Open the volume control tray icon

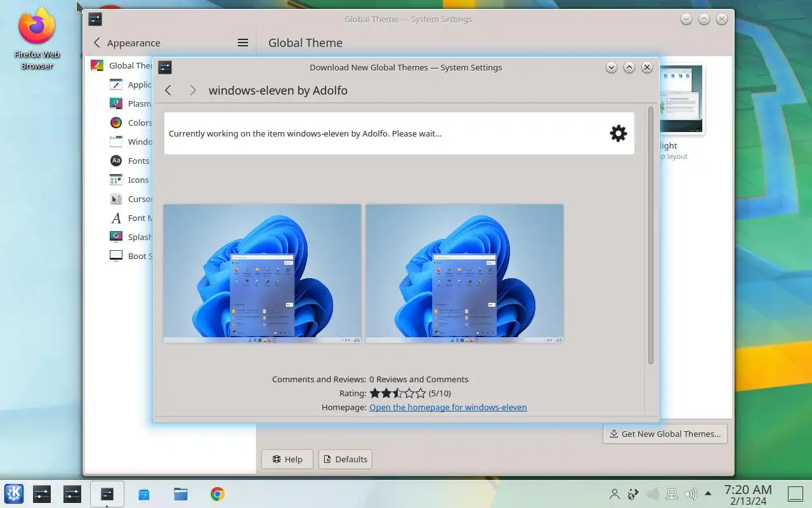click(691, 494)
